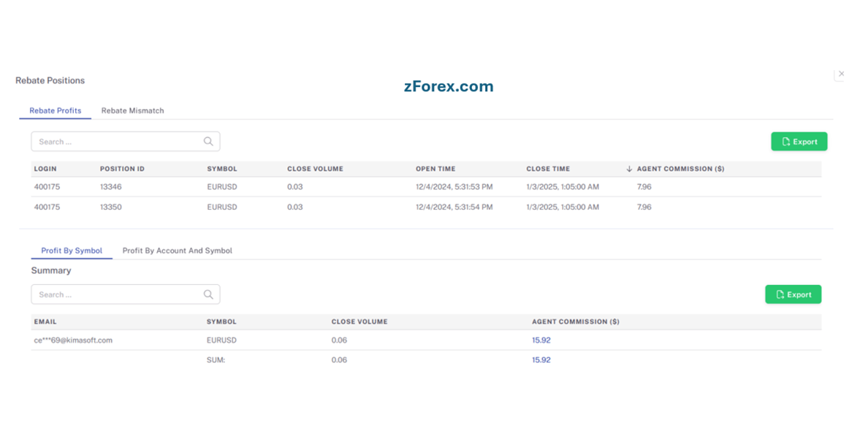Click close time in the 13350 row

coord(563,207)
